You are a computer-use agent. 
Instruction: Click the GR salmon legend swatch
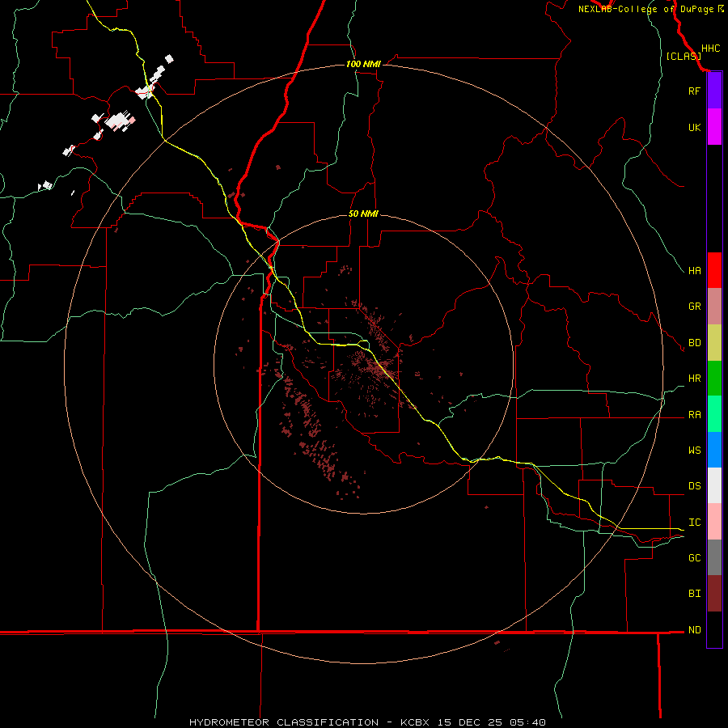tap(714, 307)
